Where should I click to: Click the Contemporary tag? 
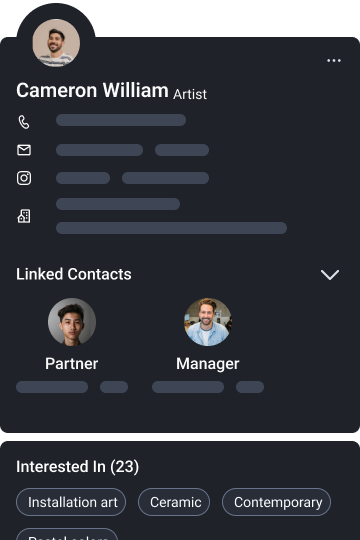(x=277, y=502)
